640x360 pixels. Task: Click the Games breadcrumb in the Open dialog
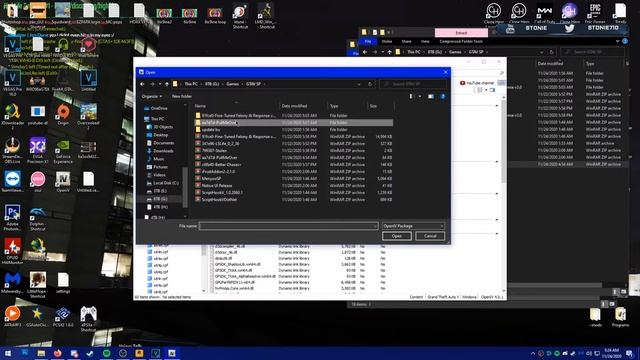(233, 84)
